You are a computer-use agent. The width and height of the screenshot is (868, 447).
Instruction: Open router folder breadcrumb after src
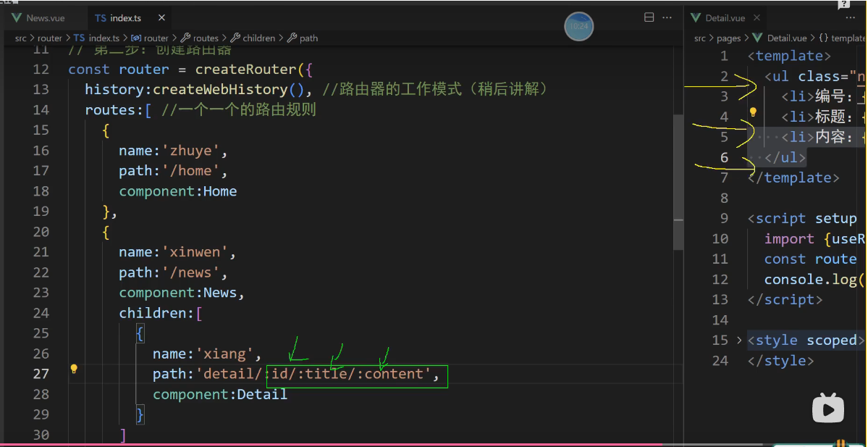pos(49,38)
